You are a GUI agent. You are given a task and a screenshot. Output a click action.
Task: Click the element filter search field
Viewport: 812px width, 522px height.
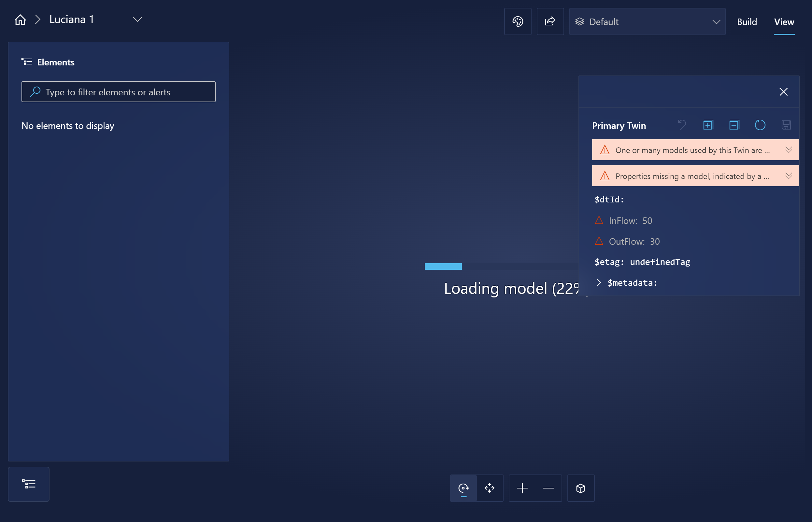click(118, 91)
